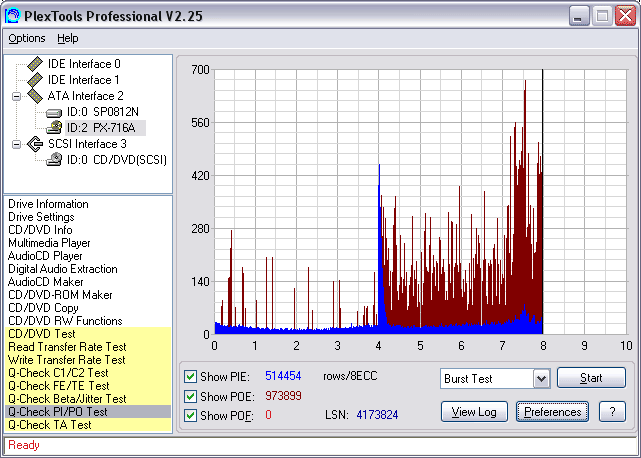Viewport: 641px width, 458px height.
Task: Click the CD/DVD(SCSI) drive icon
Action: pos(54,159)
